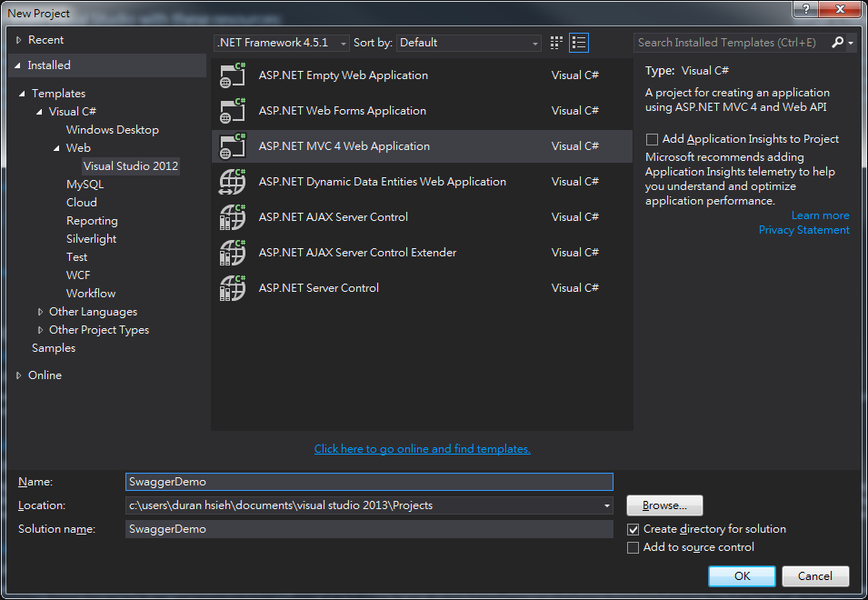Open the search options dropdown arrow
Image resolution: width=868 pixels, height=600 pixels.
point(851,43)
